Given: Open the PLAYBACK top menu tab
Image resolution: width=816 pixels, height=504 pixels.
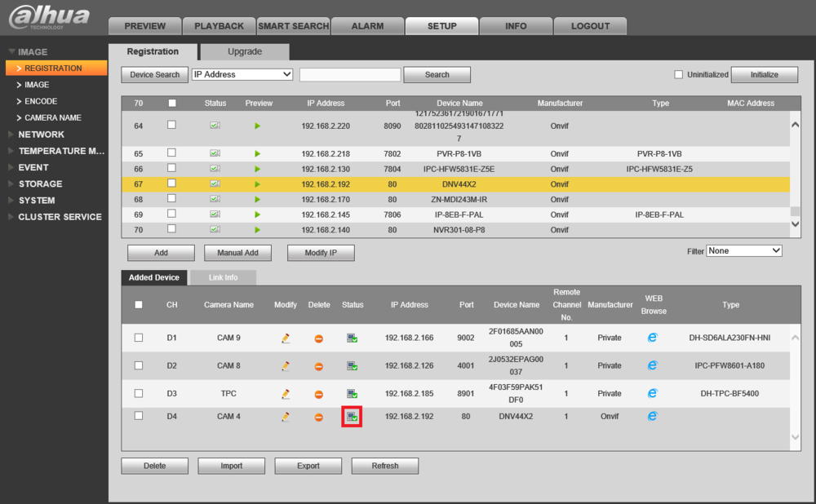Looking at the screenshot, I should click(219, 26).
